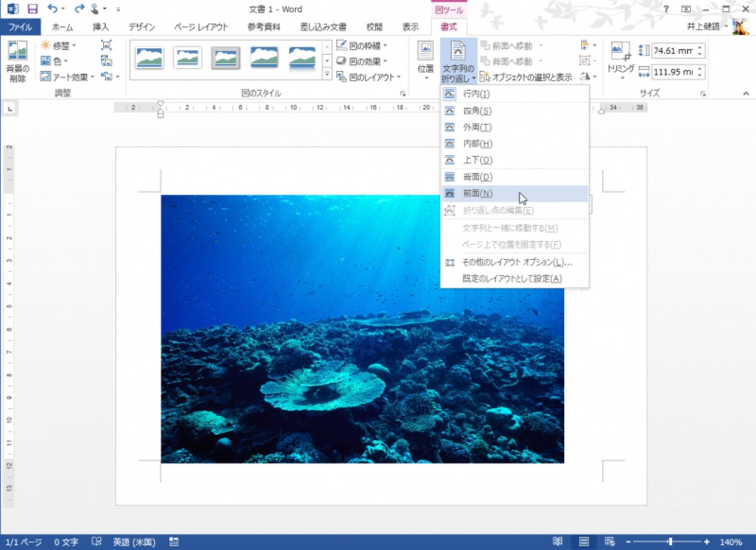Apply the first picture style thumbnail
756x550 pixels.
click(149, 58)
